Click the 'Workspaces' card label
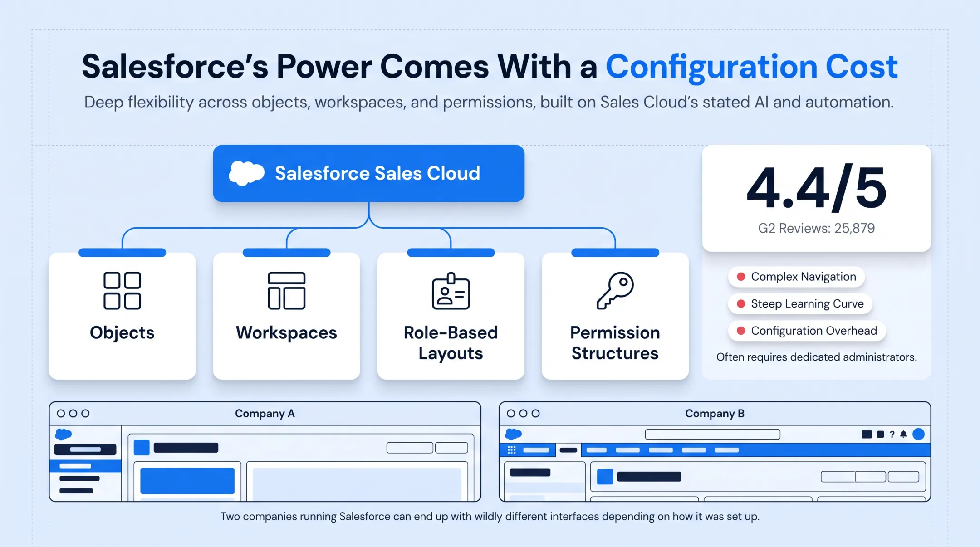Screen dimensions: 980x547 [286, 332]
